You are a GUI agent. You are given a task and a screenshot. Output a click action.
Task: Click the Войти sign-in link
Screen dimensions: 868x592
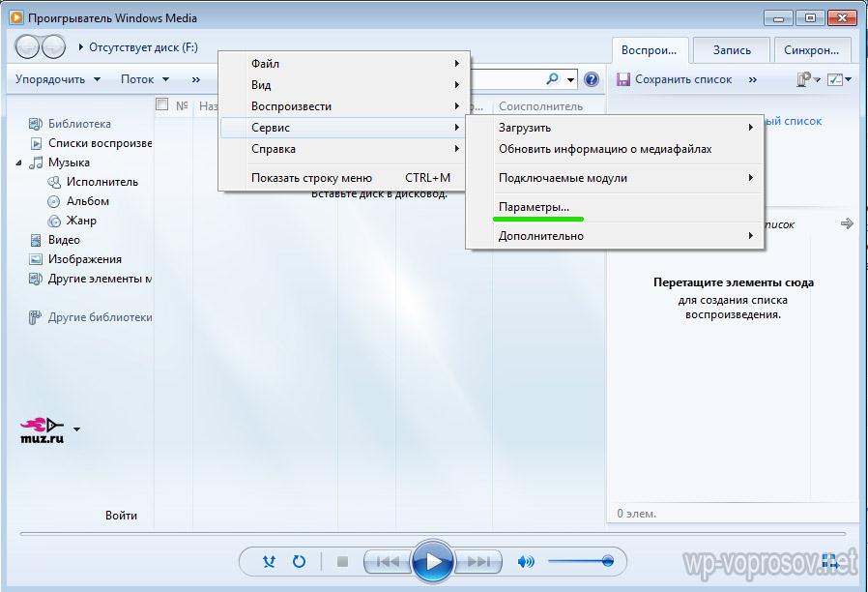click(121, 515)
